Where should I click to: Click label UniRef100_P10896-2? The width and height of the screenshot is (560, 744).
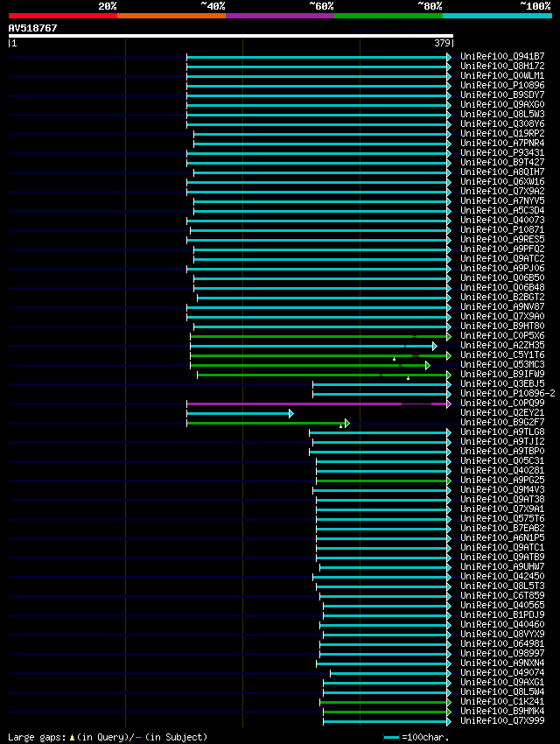[507, 393]
